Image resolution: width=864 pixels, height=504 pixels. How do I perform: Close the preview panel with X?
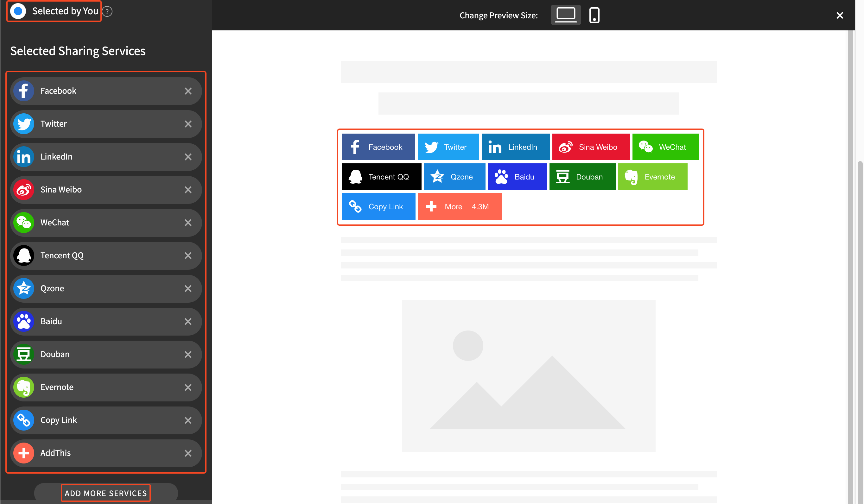pyautogui.click(x=839, y=16)
